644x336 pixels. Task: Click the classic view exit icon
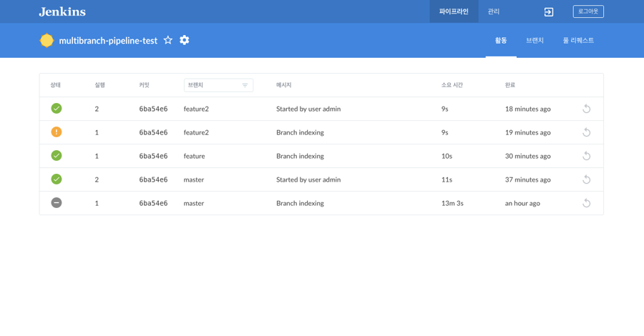(549, 12)
